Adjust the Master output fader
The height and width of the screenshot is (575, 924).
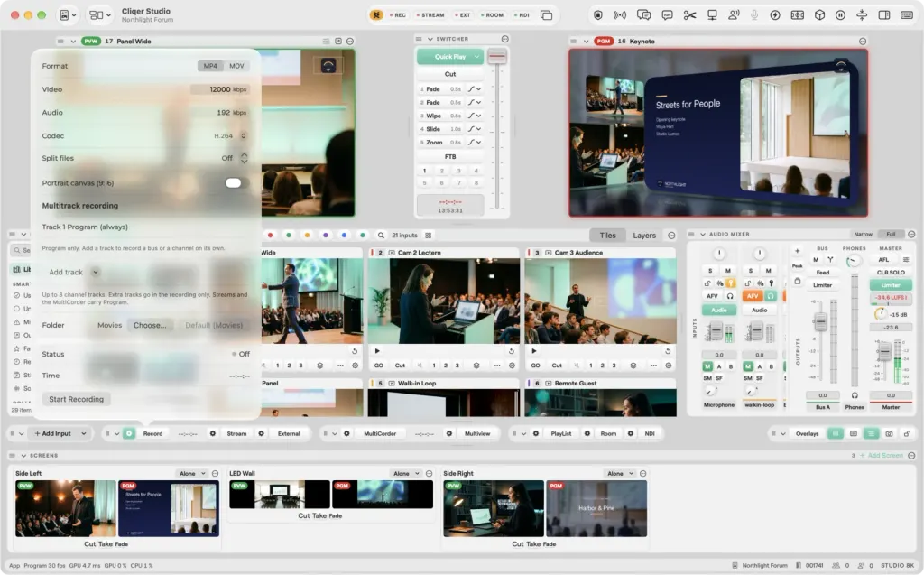point(884,352)
